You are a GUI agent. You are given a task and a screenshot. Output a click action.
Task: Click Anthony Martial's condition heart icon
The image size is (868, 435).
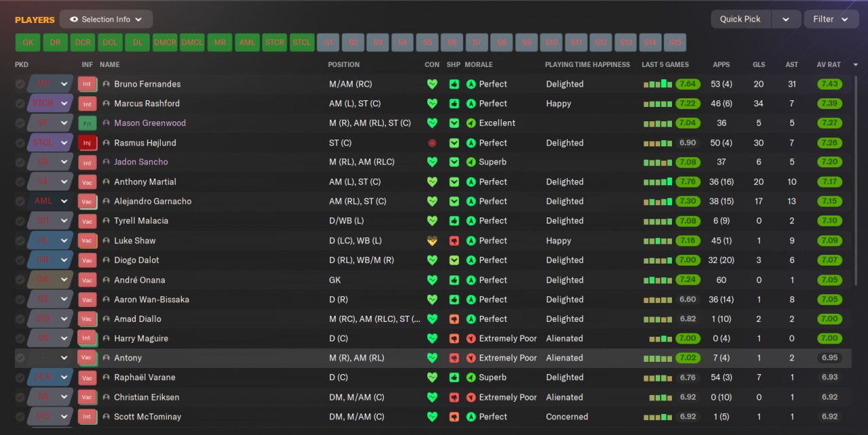[432, 182]
